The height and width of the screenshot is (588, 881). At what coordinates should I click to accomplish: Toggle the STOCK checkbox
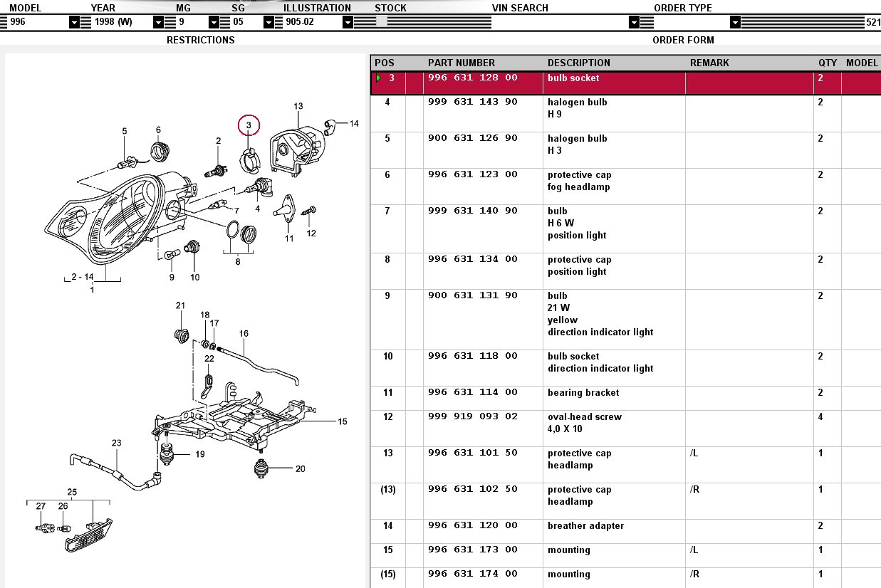(382, 22)
